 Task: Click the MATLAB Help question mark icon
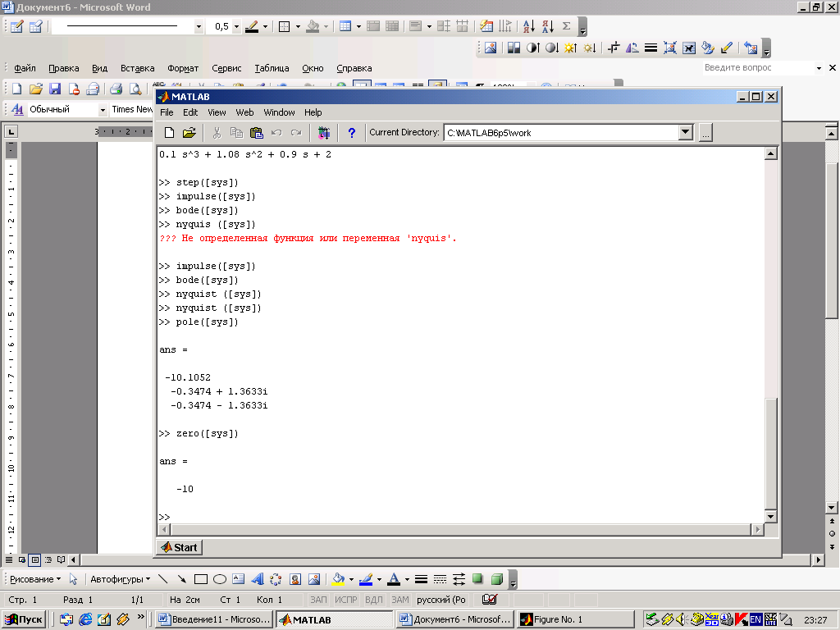click(352, 132)
